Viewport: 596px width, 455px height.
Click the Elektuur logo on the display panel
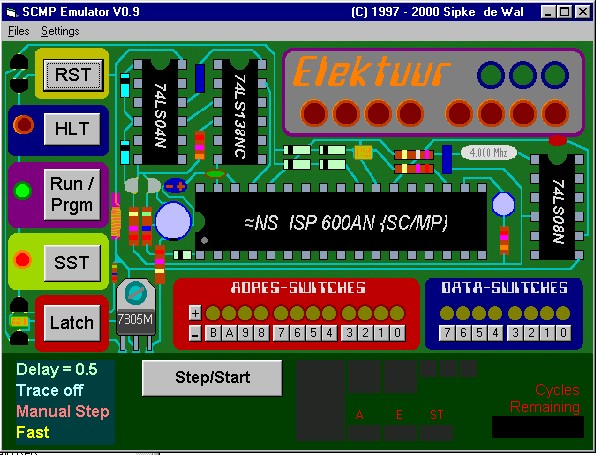[x=371, y=72]
